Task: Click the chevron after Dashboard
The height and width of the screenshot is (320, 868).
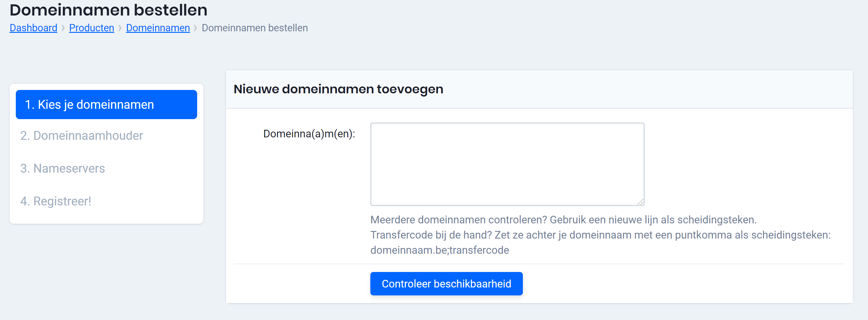Action: 63,28
